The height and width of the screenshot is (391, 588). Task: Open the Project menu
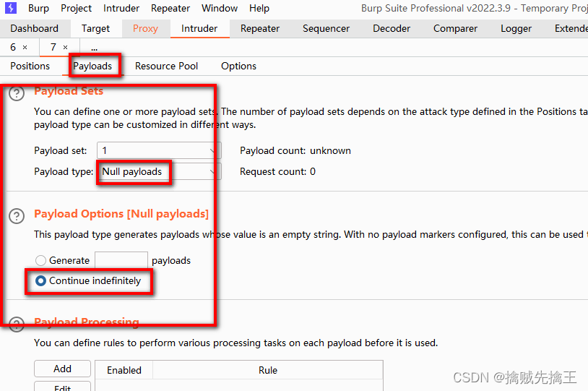click(76, 8)
